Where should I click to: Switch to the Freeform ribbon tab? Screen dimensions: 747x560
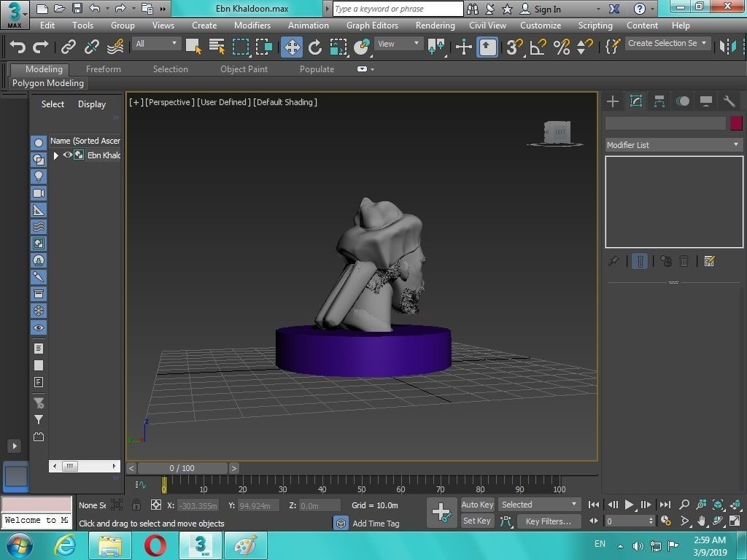point(103,69)
